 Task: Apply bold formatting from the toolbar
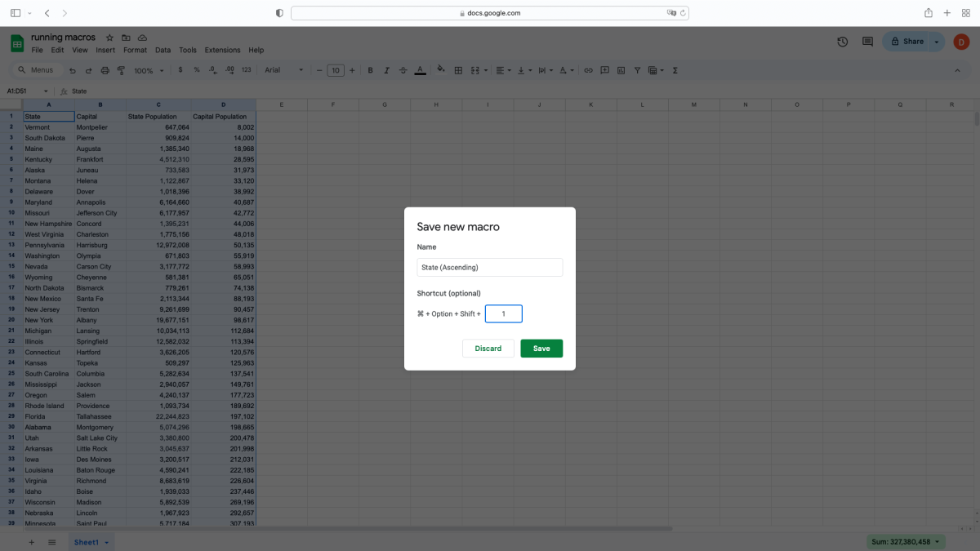[370, 70]
